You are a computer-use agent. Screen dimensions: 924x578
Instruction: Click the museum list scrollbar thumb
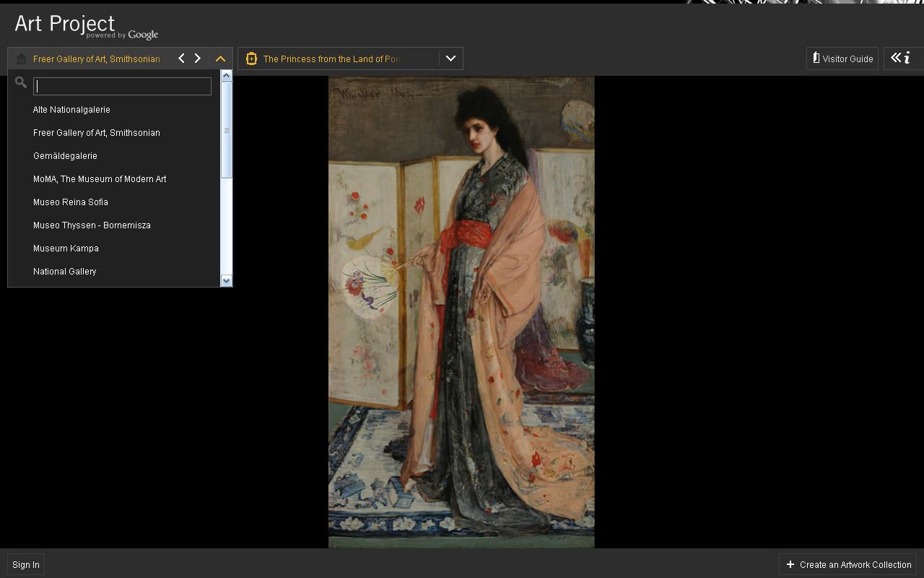coord(227,130)
